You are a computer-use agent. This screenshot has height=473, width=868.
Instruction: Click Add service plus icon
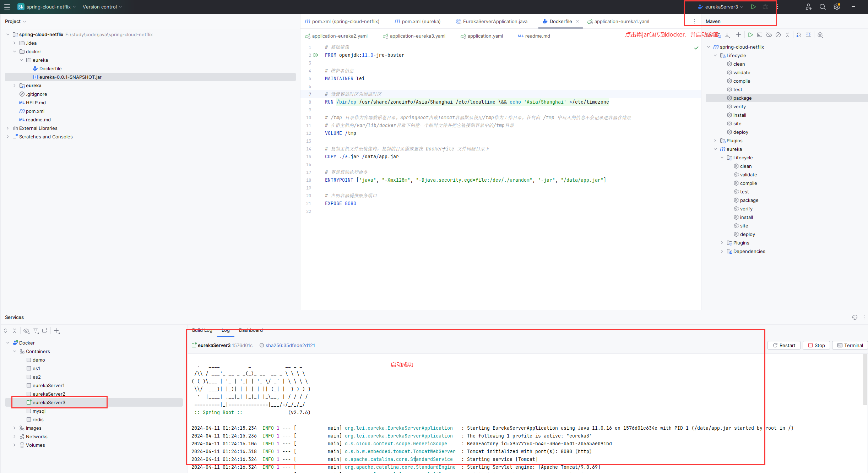[56, 331]
